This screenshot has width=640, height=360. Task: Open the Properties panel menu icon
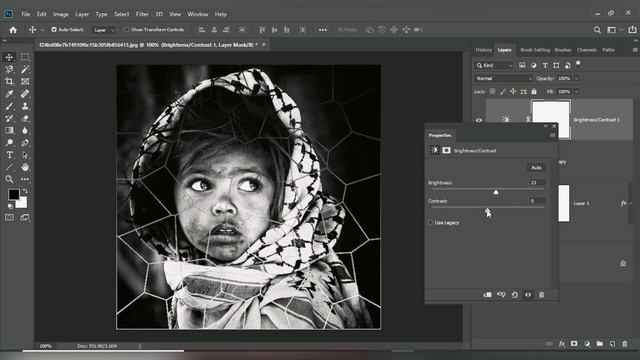point(552,135)
